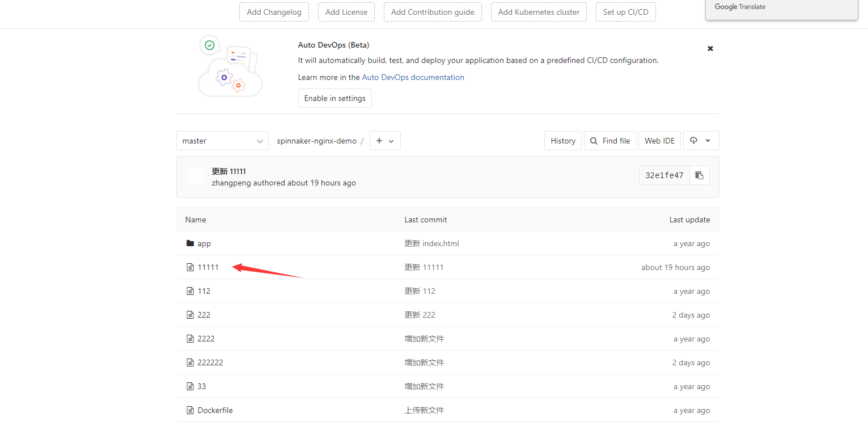Click the Dockerfile file icon
Viewport: 868px width, 426px height.
pos(190,410)
